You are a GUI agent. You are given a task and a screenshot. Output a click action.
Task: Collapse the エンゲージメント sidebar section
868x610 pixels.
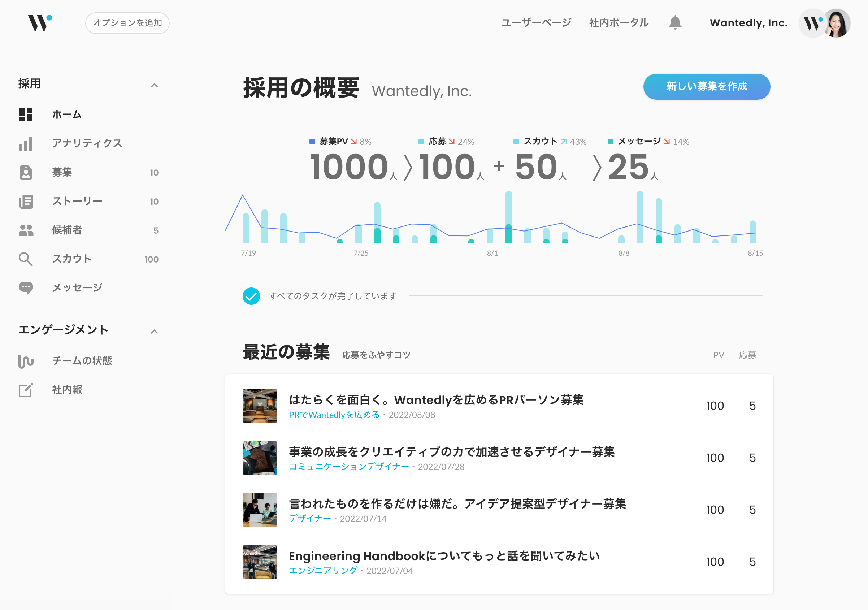point(154,332)
